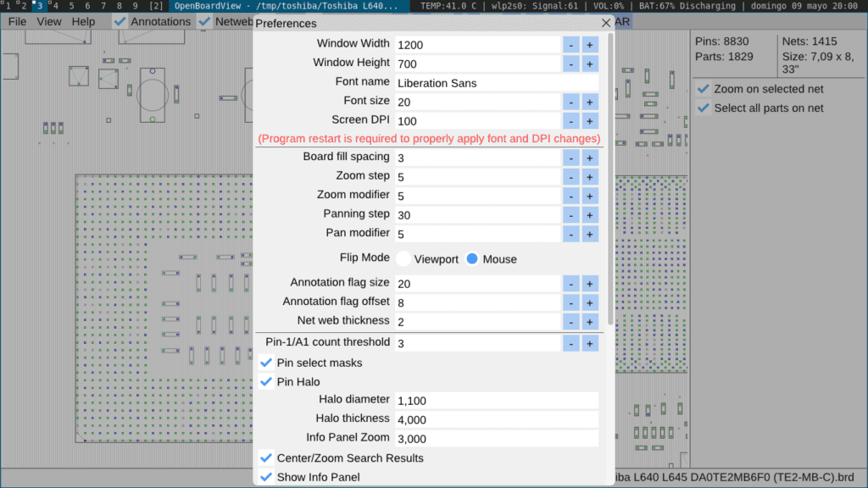Image resolution: width=868 pixels, height=488 pixels.
Task: Increase Pin-1/A1 count threshold
Action: (590, 344)
